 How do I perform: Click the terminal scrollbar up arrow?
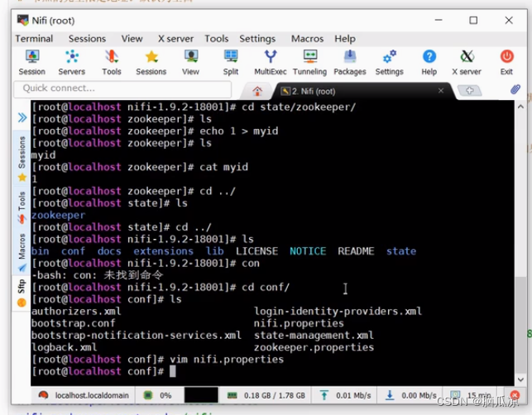(x=520, y=107)
